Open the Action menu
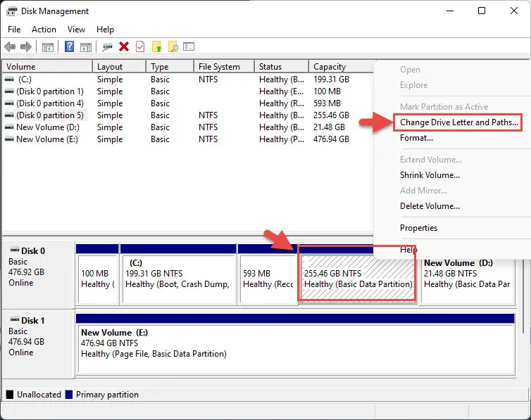Viewport: 531px width, 420px height. pos(44,30)
